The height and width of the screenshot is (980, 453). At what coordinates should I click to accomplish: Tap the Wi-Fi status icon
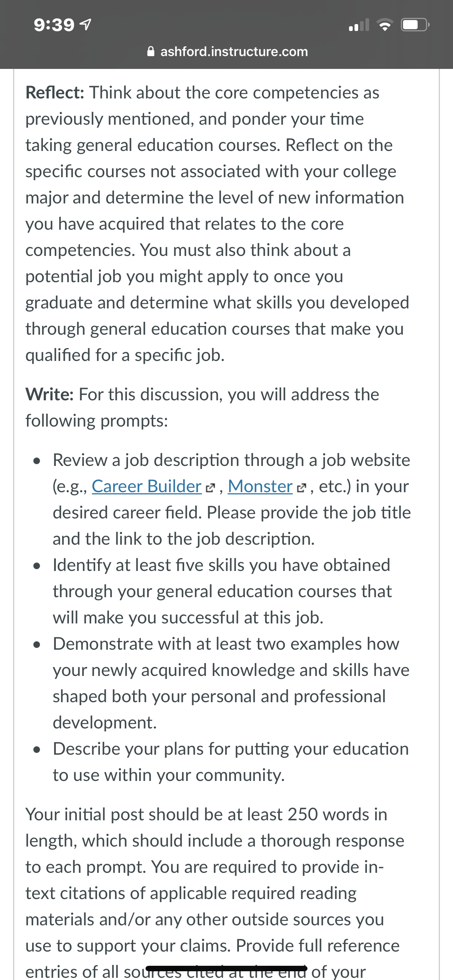coord(385,25)
